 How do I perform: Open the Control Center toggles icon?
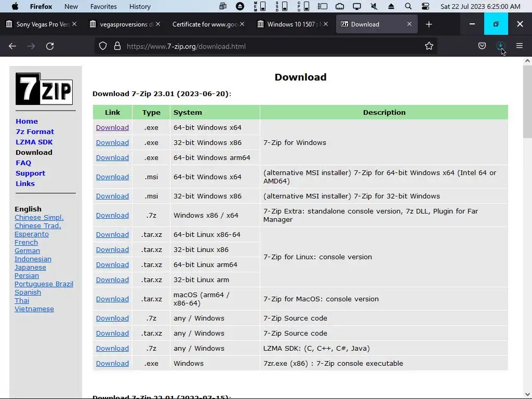[x=425, y=6]
